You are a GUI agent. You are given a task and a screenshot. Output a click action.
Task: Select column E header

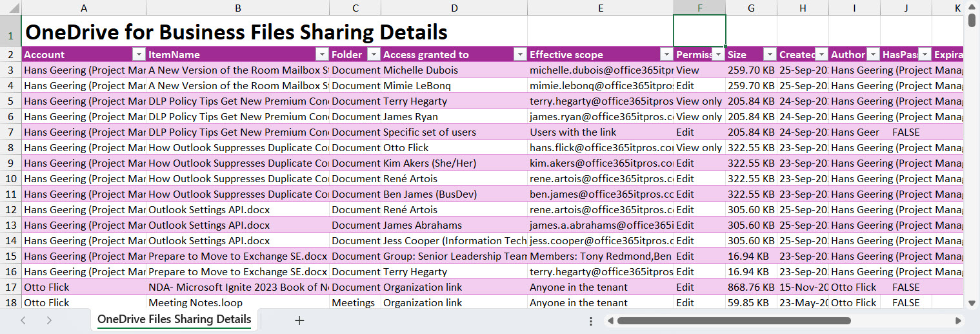coord(601,8)
